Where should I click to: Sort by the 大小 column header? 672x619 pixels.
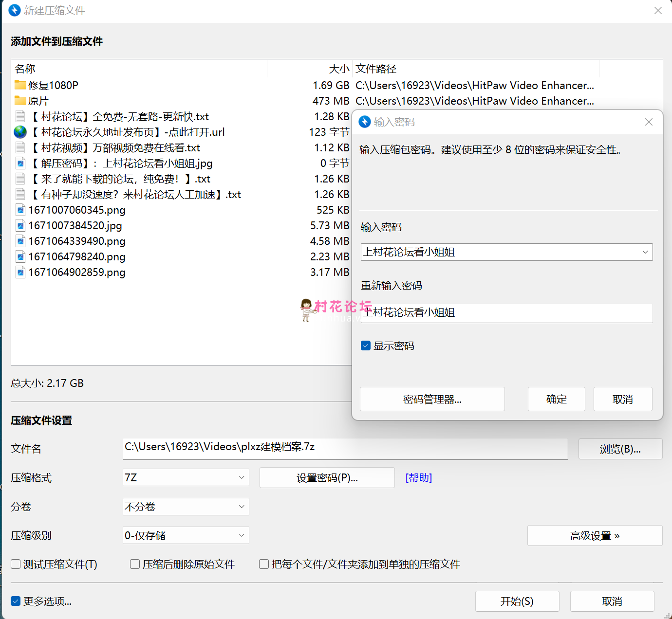(x=339, y=69)
